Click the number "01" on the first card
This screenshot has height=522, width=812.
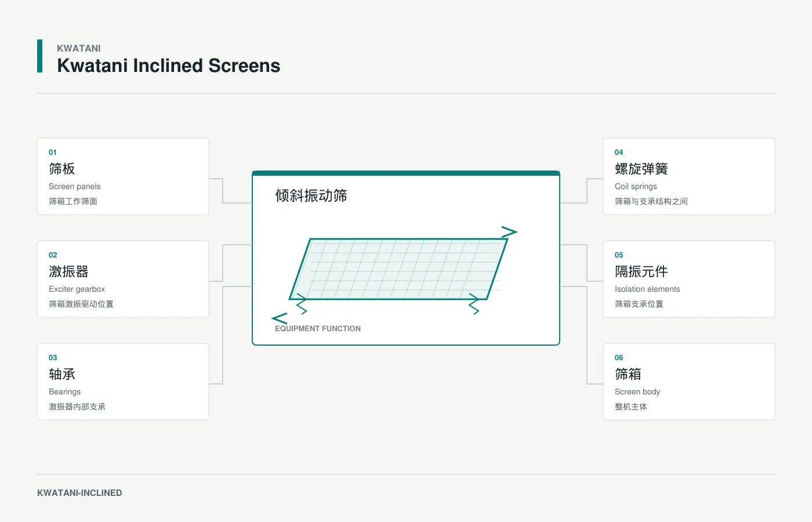click(53, 153)
